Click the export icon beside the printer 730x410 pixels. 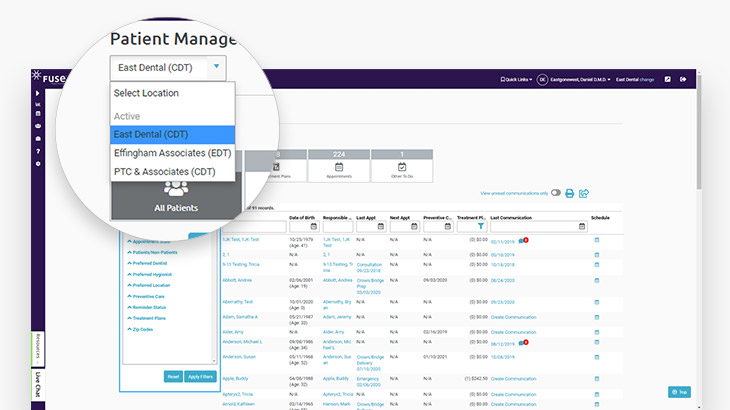tap(584, 193)
